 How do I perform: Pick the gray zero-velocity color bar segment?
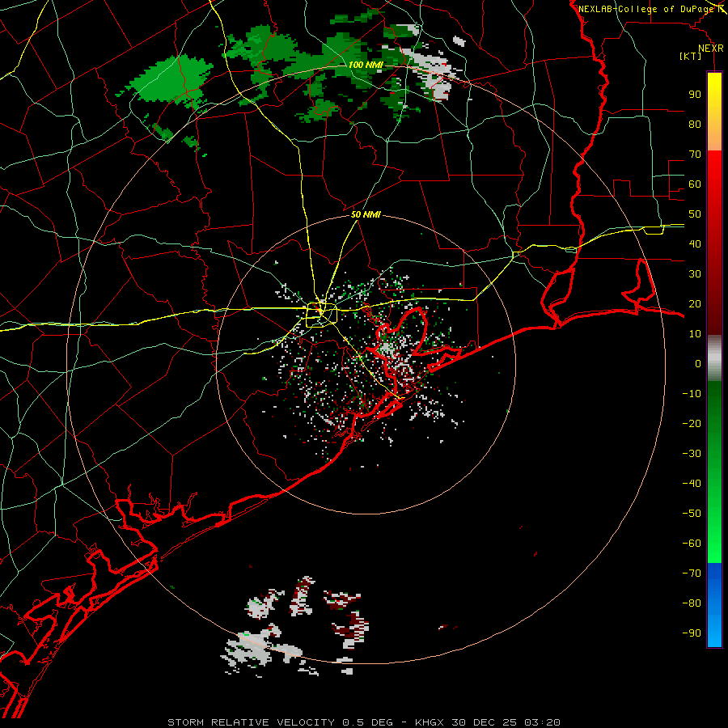tap(714, 358)
